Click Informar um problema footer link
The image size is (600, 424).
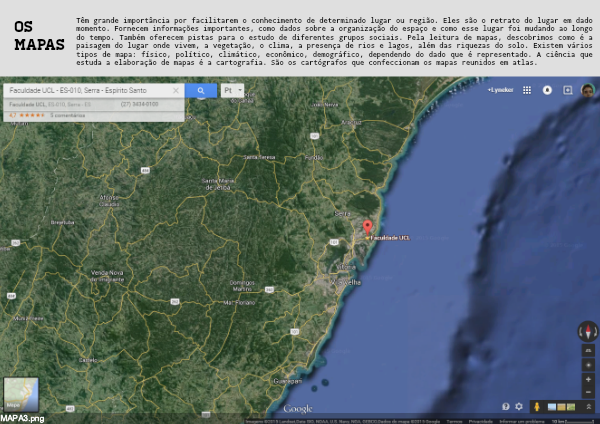click(522, 421)
